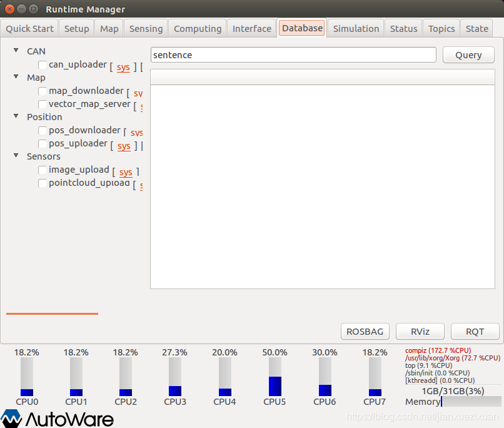Click the red window close button
This screenshot has height=428, width=504.
(x=9, y=9)
